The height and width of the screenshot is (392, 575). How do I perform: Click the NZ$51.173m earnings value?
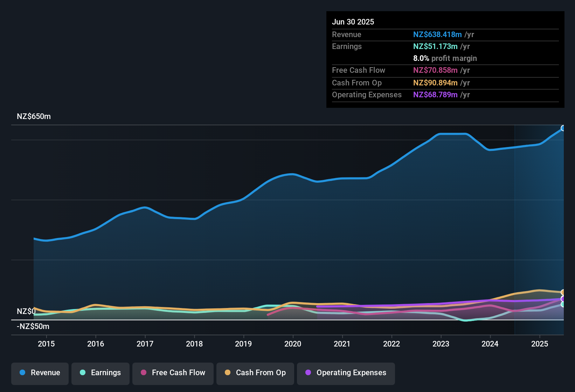[x=435, y=46]
